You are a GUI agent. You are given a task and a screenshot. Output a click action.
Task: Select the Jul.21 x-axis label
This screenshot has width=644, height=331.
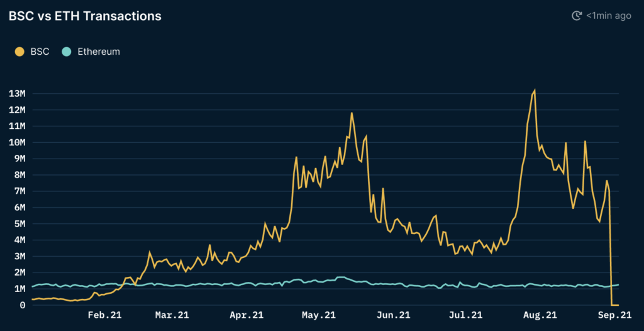coord(467,315)
